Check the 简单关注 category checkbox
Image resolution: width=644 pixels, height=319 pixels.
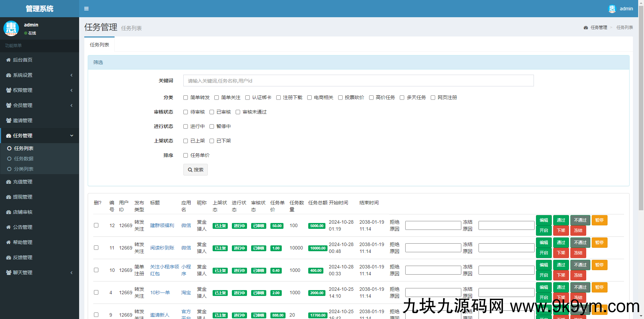coord(216,97)
